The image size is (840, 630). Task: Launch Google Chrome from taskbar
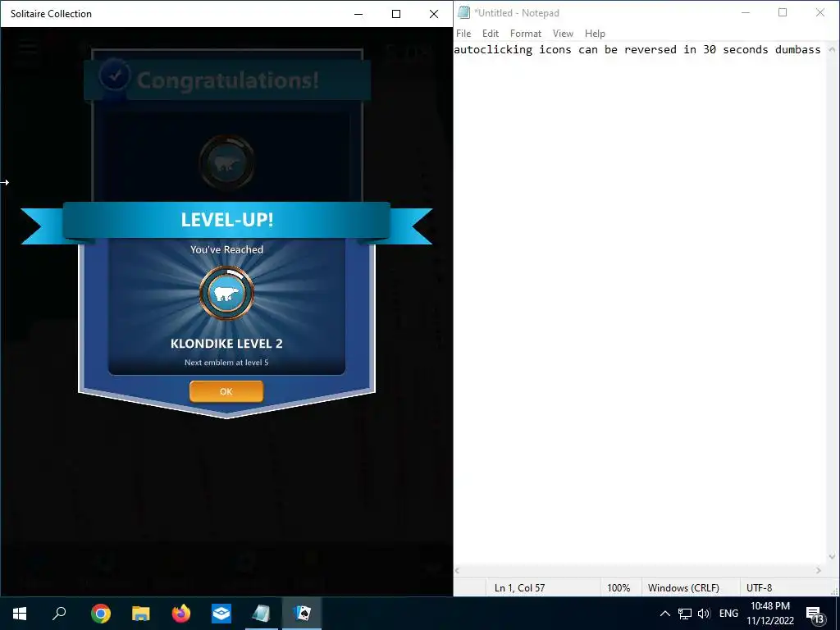click(100, 614)
